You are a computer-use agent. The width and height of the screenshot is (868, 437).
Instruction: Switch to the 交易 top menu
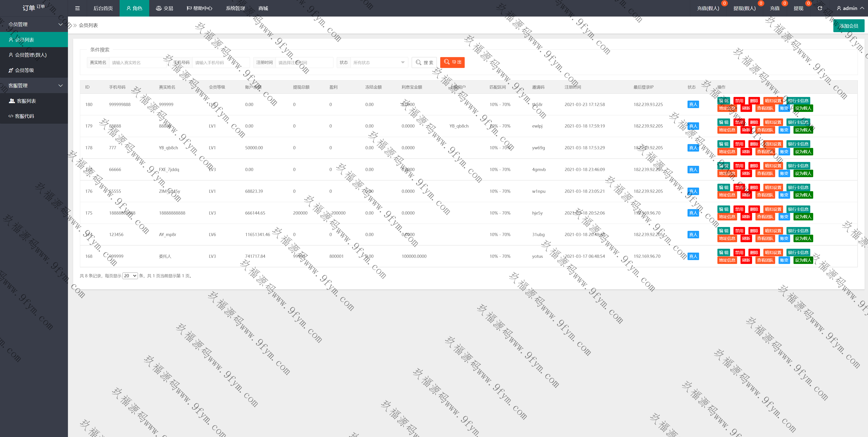(x=164, y=8)
